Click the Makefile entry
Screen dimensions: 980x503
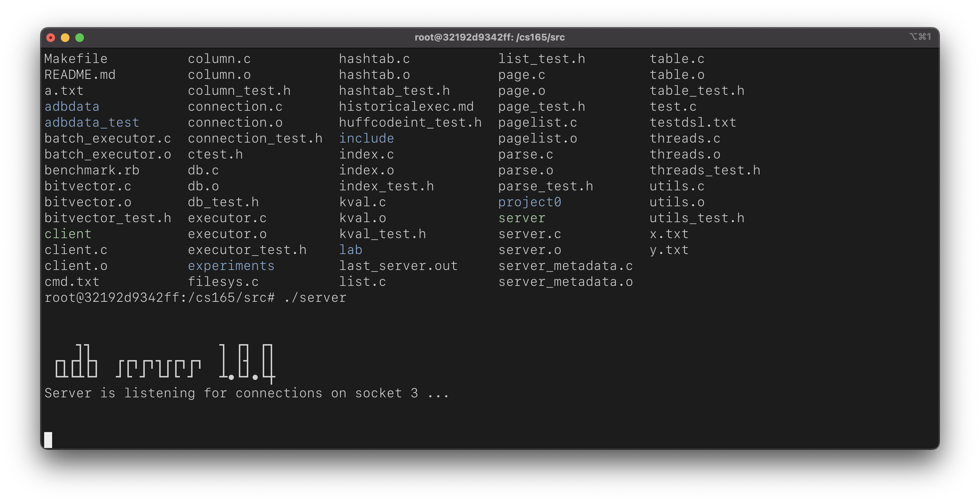click(x=76, y=59)
